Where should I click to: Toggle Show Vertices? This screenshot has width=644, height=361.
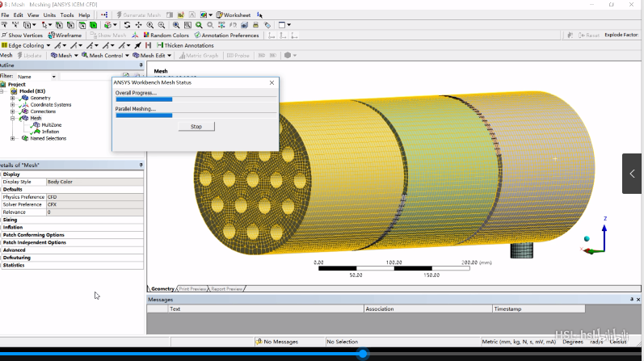pyautogui.click(x=22, y=36)
